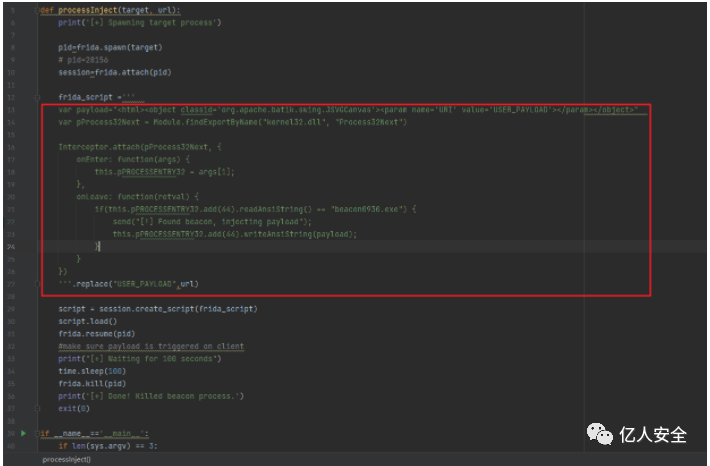Click the writeAnsiString(payload) line
The image size is (710, 466).
pyautogui.click(x=235, y=234)
